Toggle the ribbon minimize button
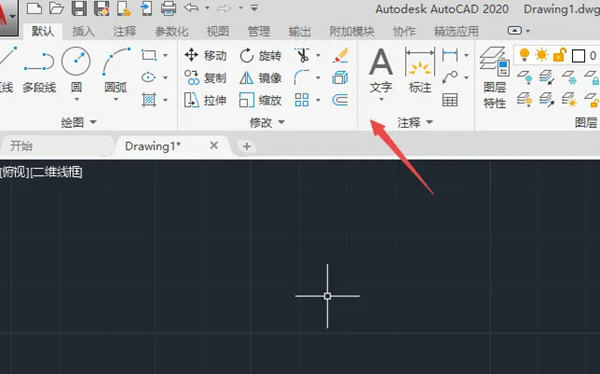The height and width of the screenshot is (374, 600). (x=514, y=31)
